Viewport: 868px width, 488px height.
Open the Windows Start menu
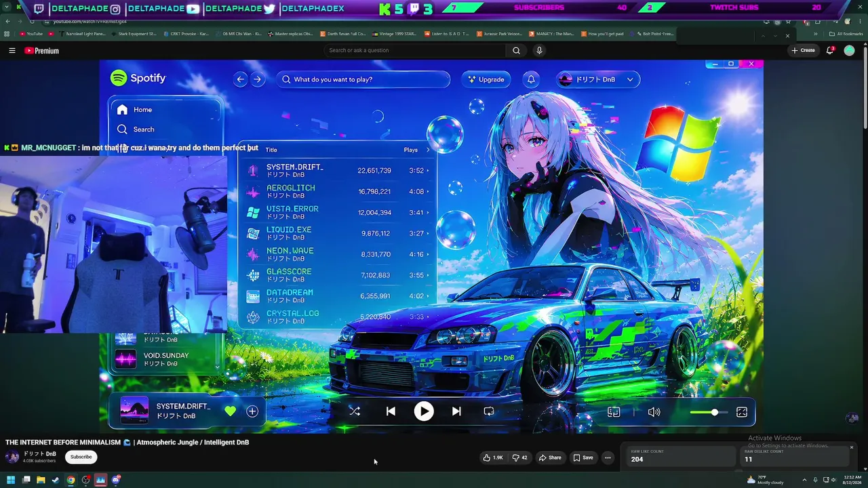pyautogui.click(x=11, y=480)
